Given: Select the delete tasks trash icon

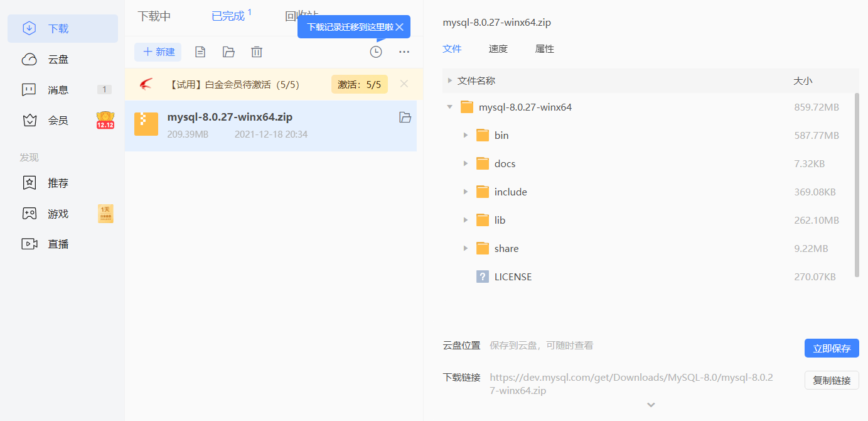Looking at the screenshot, I should pos(256,52).
